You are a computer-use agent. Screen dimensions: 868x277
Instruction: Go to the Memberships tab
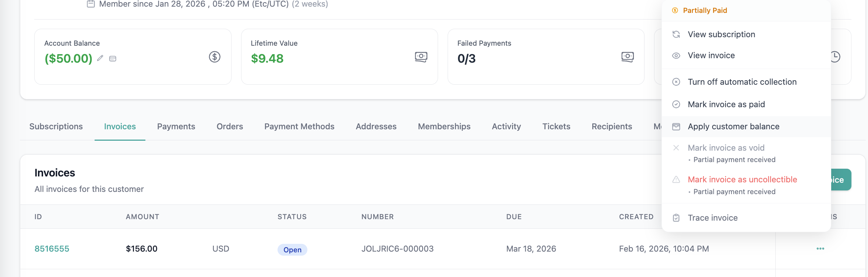click(444, 126)
